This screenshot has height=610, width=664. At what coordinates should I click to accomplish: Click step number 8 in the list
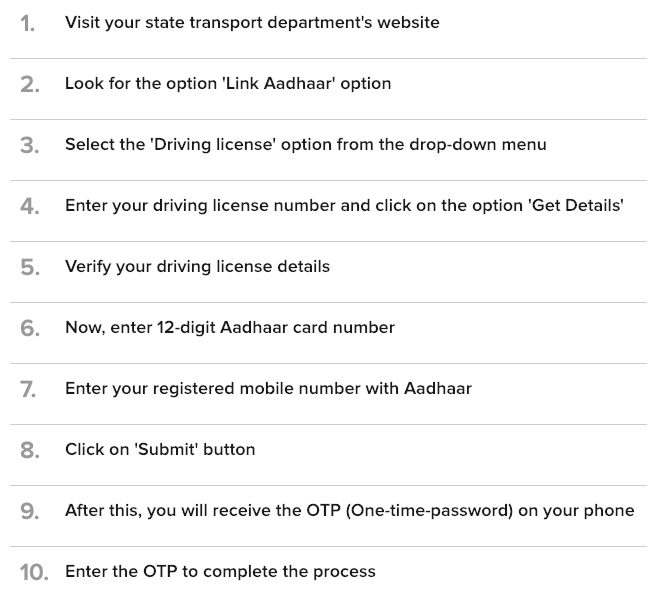point(30,450)
